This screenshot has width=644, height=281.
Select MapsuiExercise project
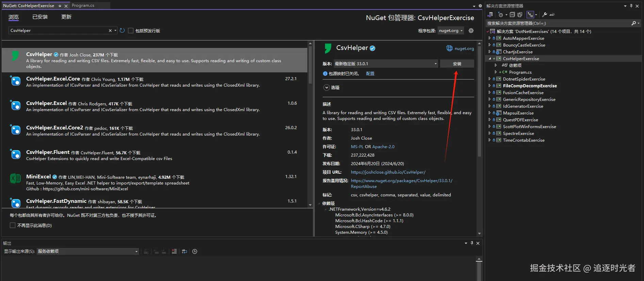(x=518, y=113)
